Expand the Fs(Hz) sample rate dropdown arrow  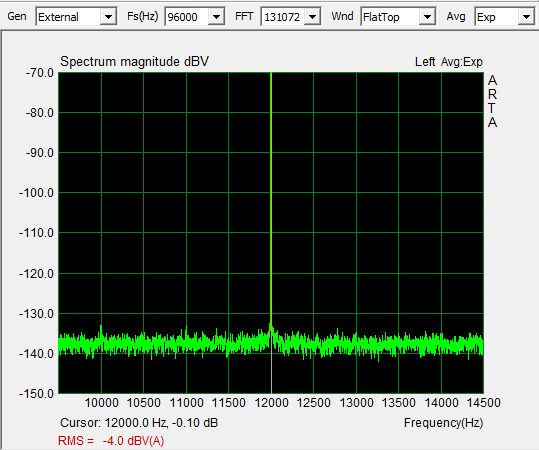tap(217, 17)
